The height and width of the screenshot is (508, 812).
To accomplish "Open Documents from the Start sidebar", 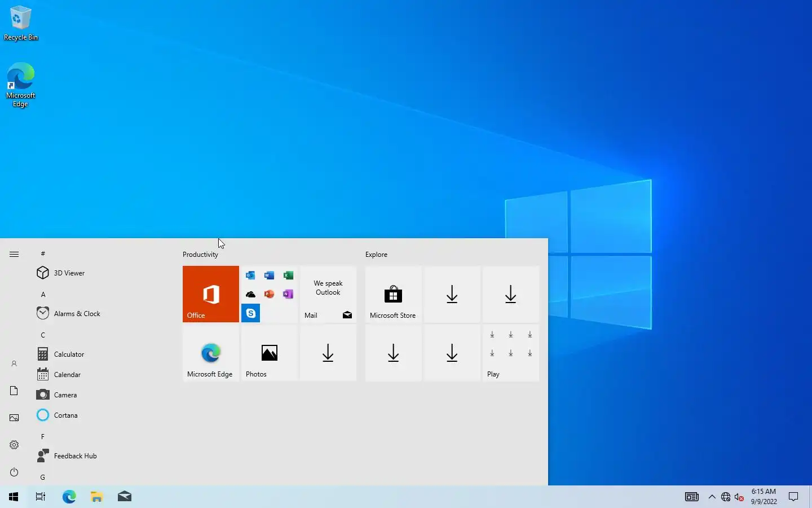I will click(x=14, y=391).
